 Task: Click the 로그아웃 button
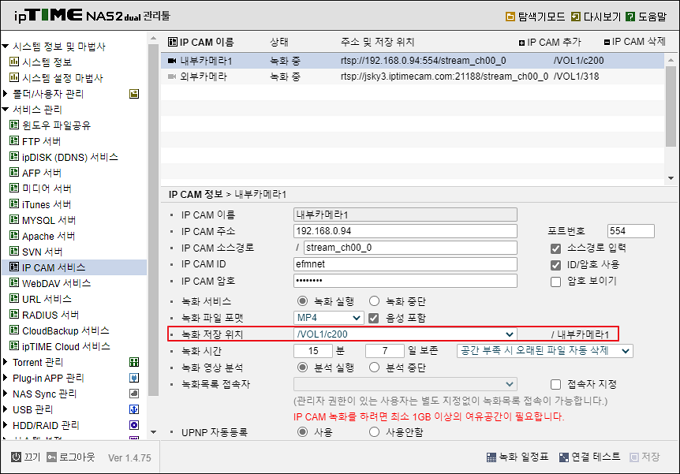click(x=71, y=457)
